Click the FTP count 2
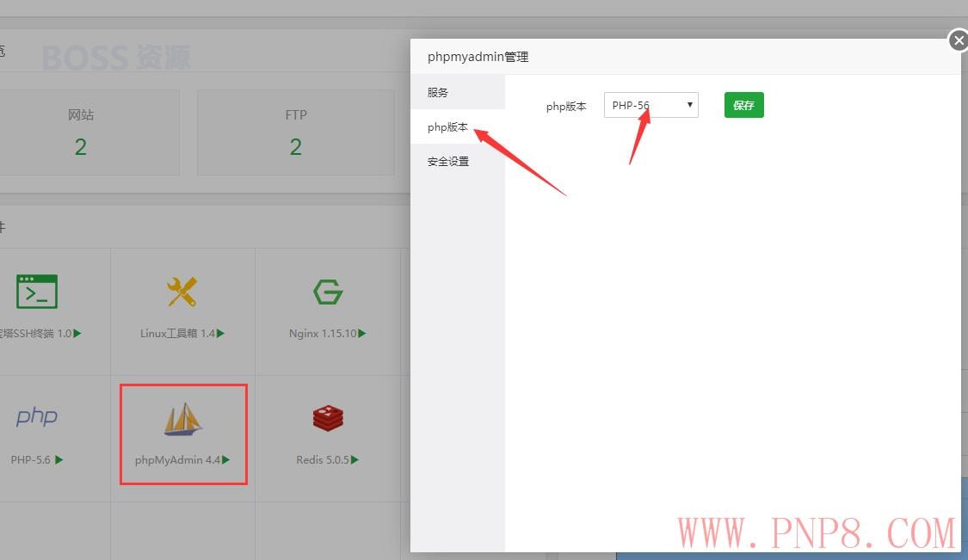968x560 pixels. 296,147
